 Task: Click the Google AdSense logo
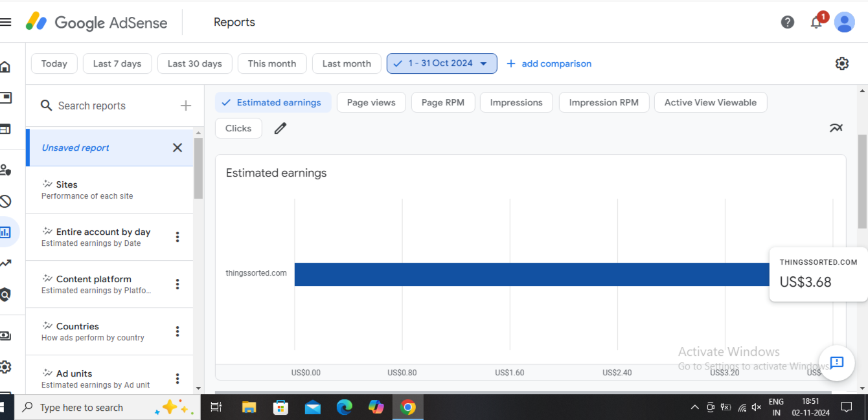tap(97, 22)
